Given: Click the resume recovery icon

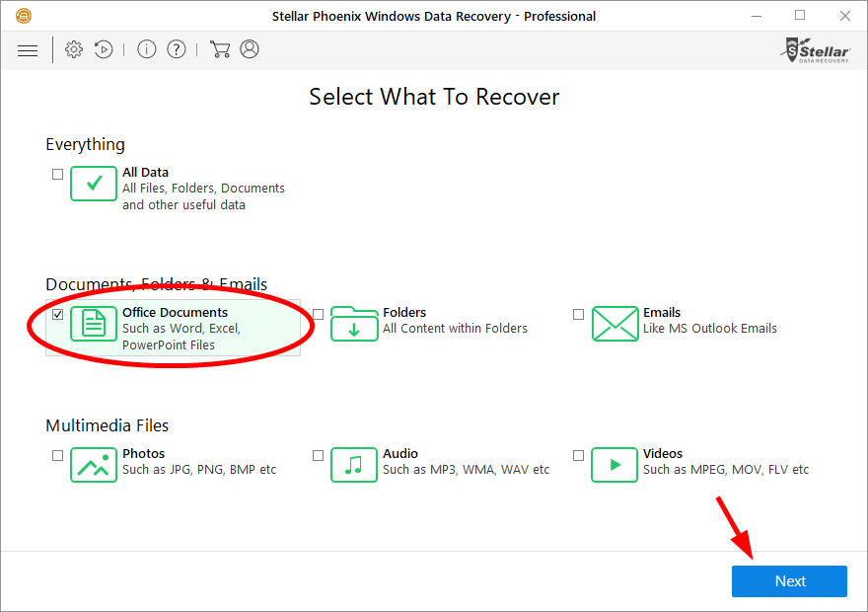Looking at the screenshot, I should click(x=104, y=49).
